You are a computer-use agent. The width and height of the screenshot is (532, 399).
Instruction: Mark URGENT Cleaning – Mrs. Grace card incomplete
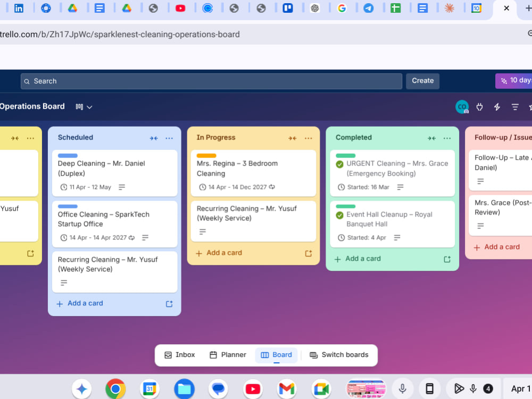click(x=339, y=164)
